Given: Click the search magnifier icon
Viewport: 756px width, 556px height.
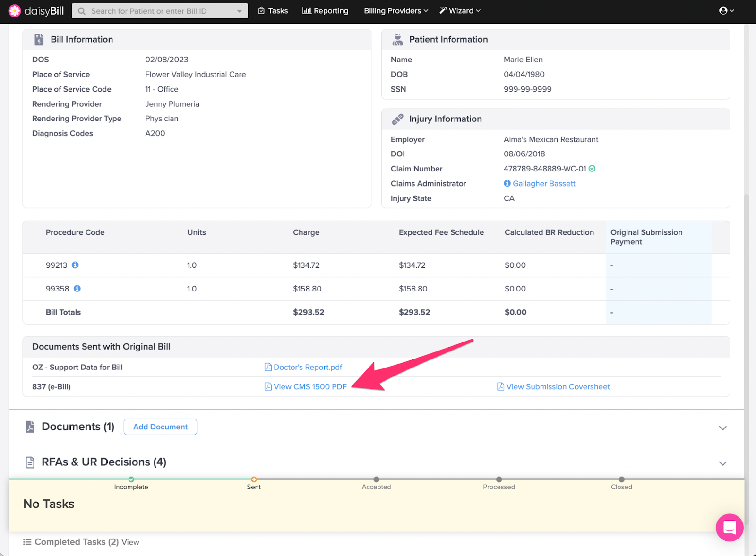Looking at the screenshot, I should pyautogui.click(x=82, y=11).
